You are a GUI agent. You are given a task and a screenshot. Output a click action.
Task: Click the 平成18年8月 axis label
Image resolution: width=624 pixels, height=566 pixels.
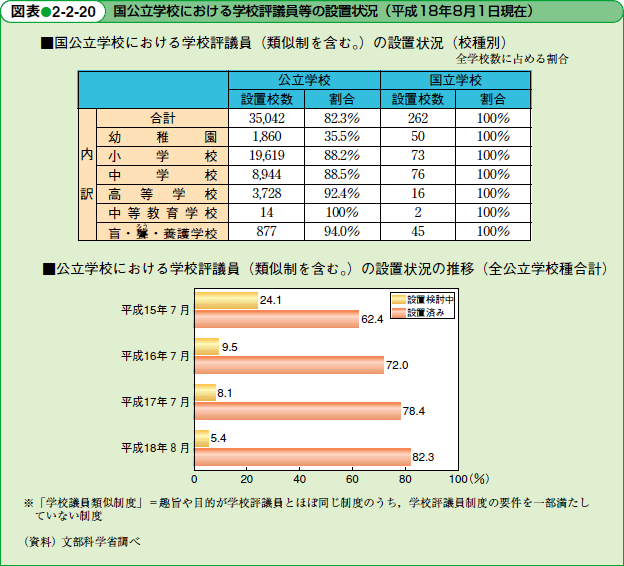155,448
